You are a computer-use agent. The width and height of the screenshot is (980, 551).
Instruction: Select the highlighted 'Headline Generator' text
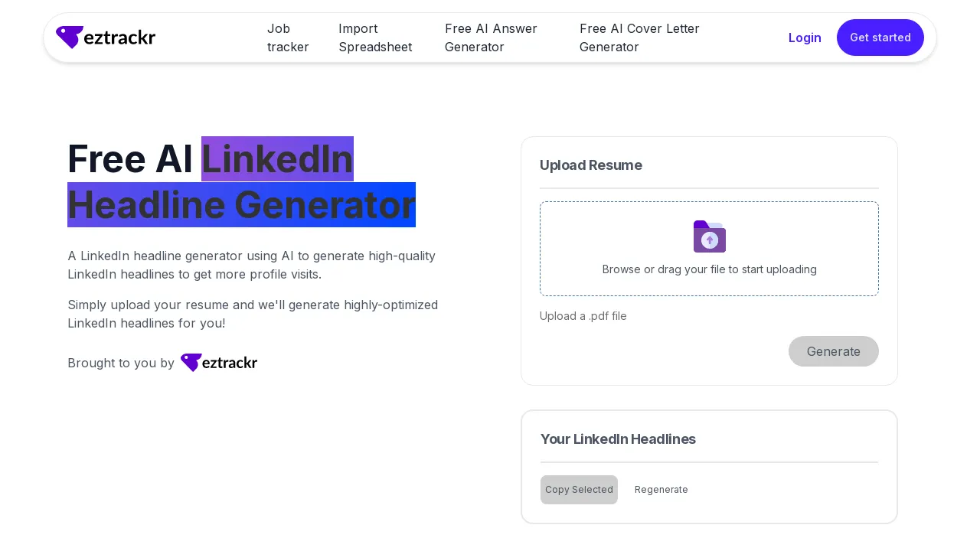[x=241, y=204]
